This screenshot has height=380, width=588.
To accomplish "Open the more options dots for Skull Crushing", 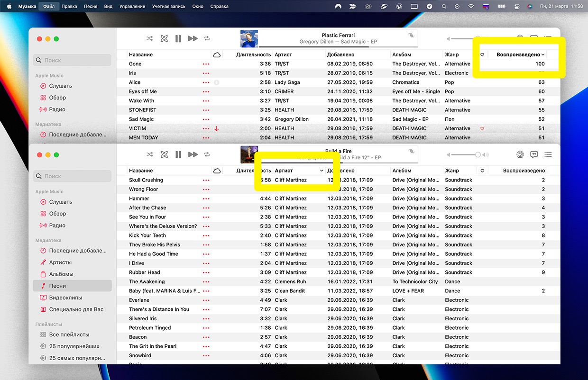I will pyautogui.click(x=206, y=180).
